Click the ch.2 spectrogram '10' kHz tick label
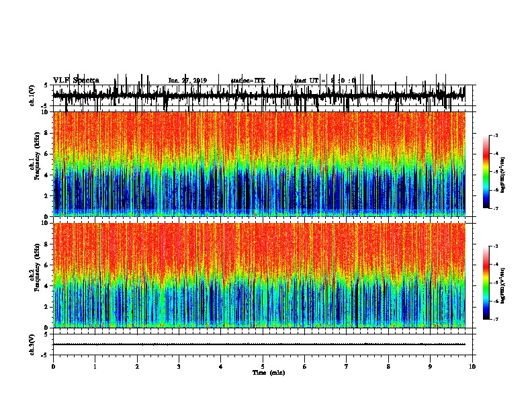Viewport: 532px width, 411px height. 45,223
